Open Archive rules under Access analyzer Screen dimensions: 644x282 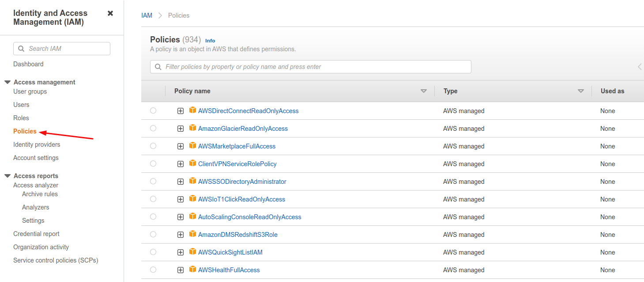click(x=40, y=194)
